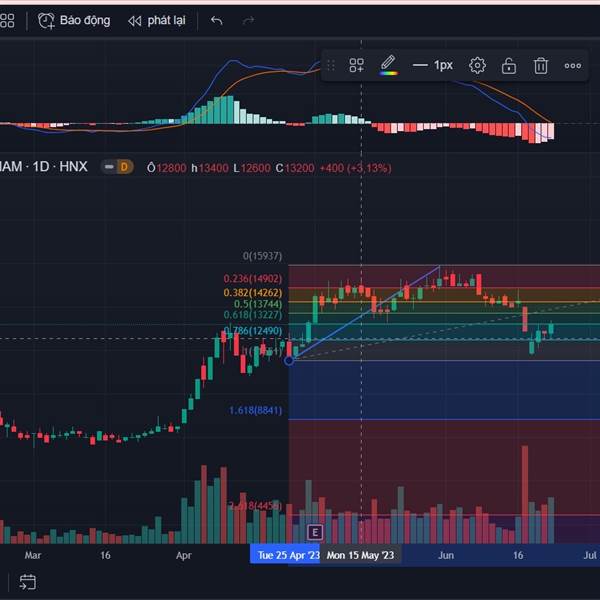Click the E earnings marker
The height and width of the screenshot is (600, 600).
click(315, 532)
